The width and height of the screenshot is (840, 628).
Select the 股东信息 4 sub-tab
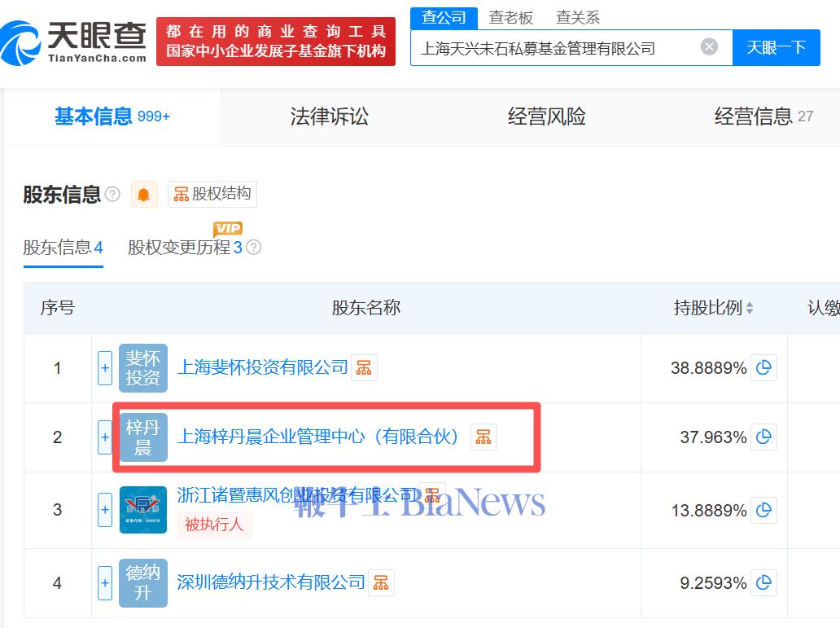click(x=63, y=248)
